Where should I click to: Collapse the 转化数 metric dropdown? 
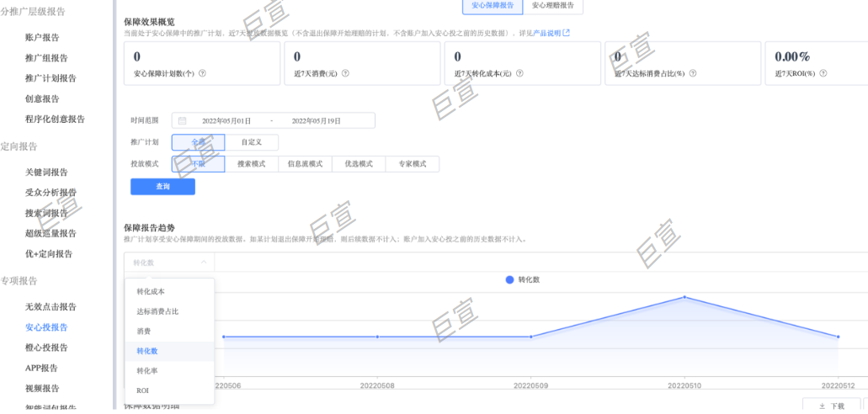click(169, 262)
